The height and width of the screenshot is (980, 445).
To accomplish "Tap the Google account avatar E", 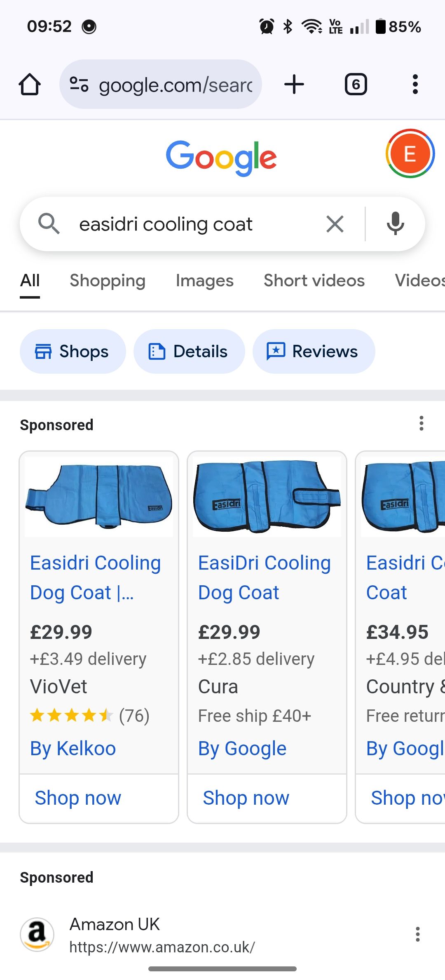I will click(x=410, y=153).
